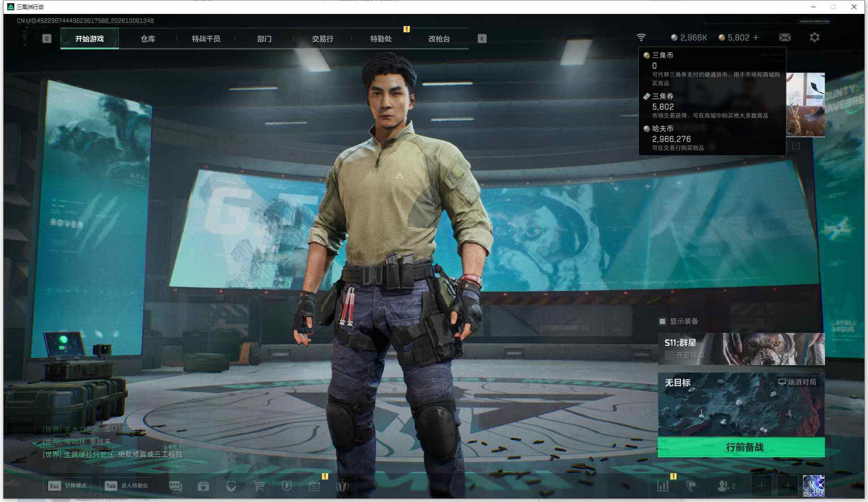This screenshot has height=502, width=868.
Task: Switch to the 开始游戏 tab
Action: [x=90, y=39]
